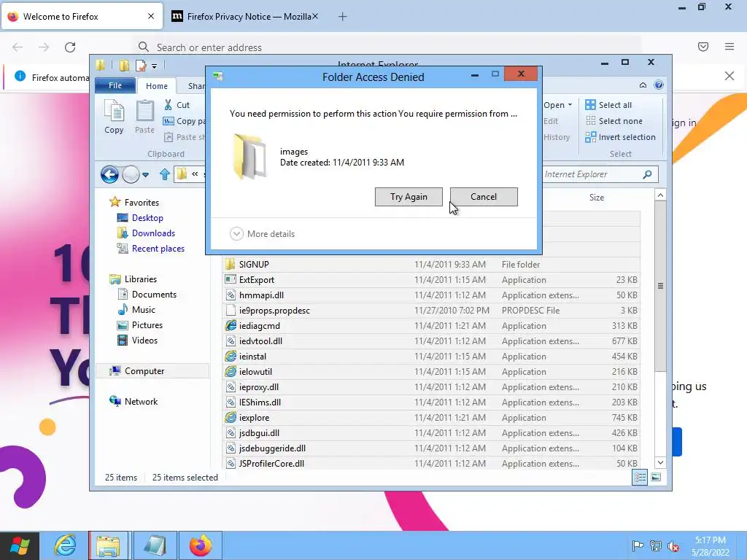Image resolution: width=747 pixels, height=560 pixels.
Task: Open recent locations dropdown arrow in Explorer
Action: click(x=146, y=175)
